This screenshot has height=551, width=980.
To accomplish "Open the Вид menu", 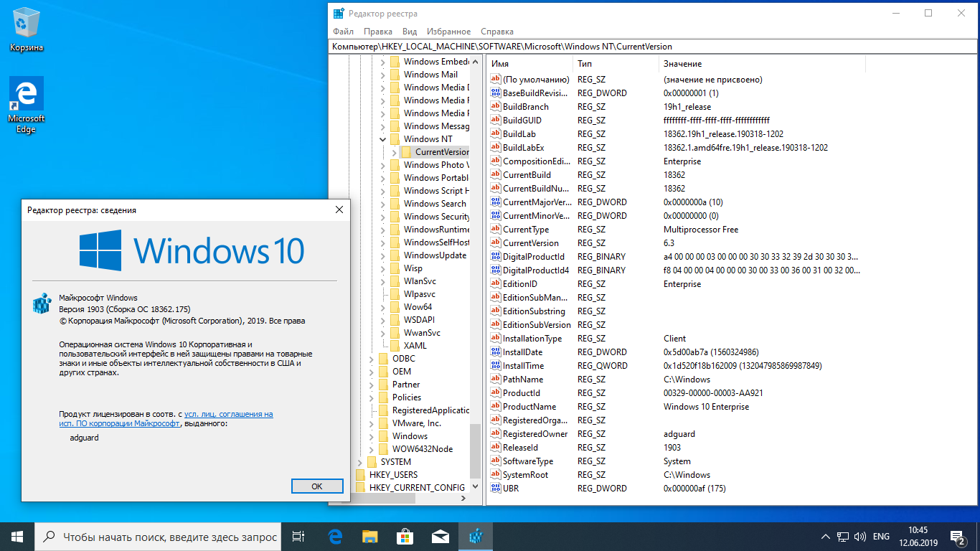I will point(410,32).
